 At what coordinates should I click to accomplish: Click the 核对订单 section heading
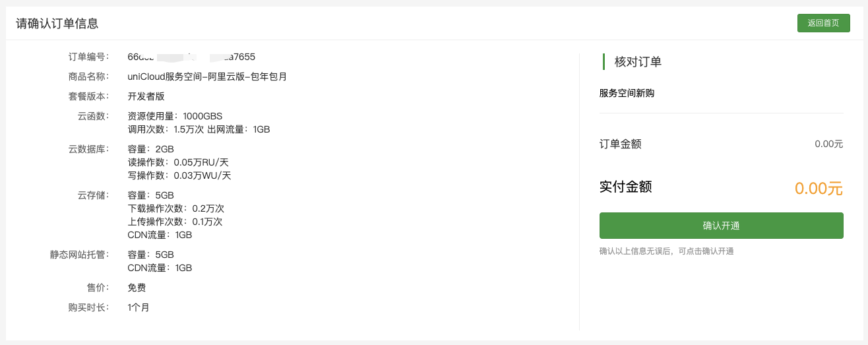[x=638, y=62]
